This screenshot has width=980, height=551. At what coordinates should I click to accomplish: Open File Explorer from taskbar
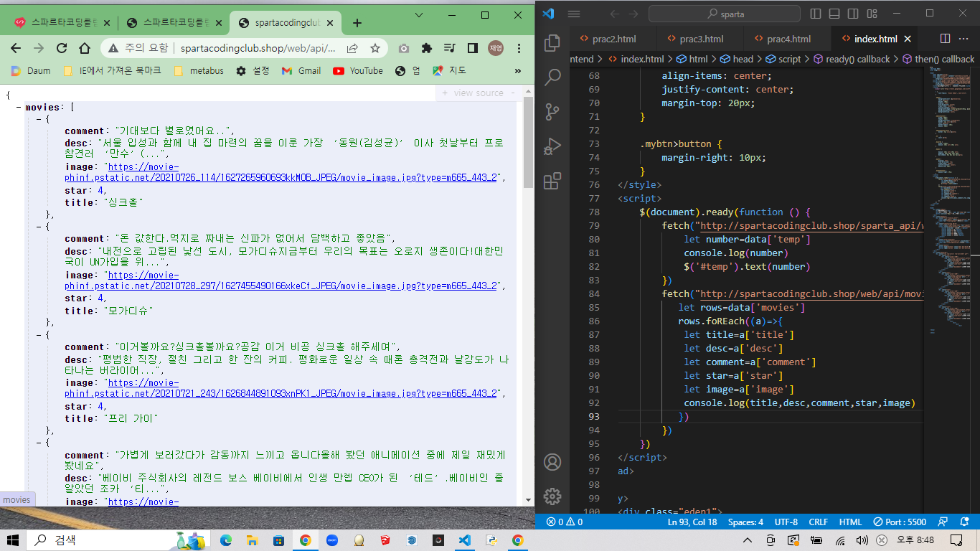coord(252,540)
